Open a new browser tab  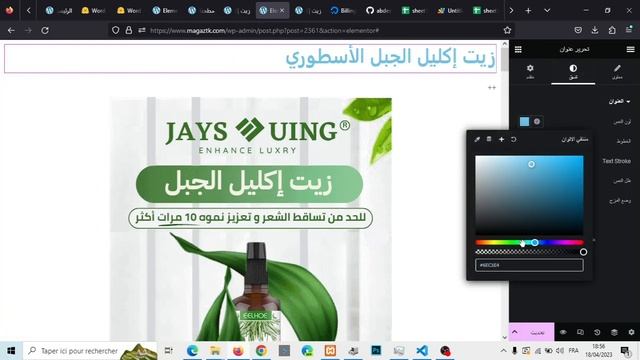click(x=528, y=11)
